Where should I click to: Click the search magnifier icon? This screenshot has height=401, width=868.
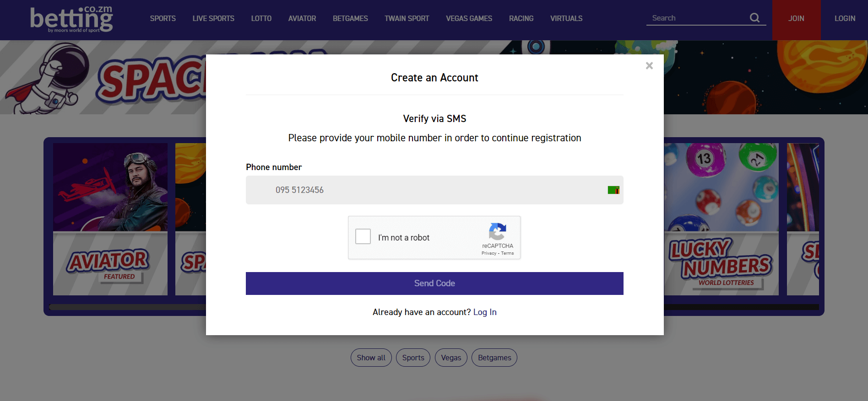[754, 18]
